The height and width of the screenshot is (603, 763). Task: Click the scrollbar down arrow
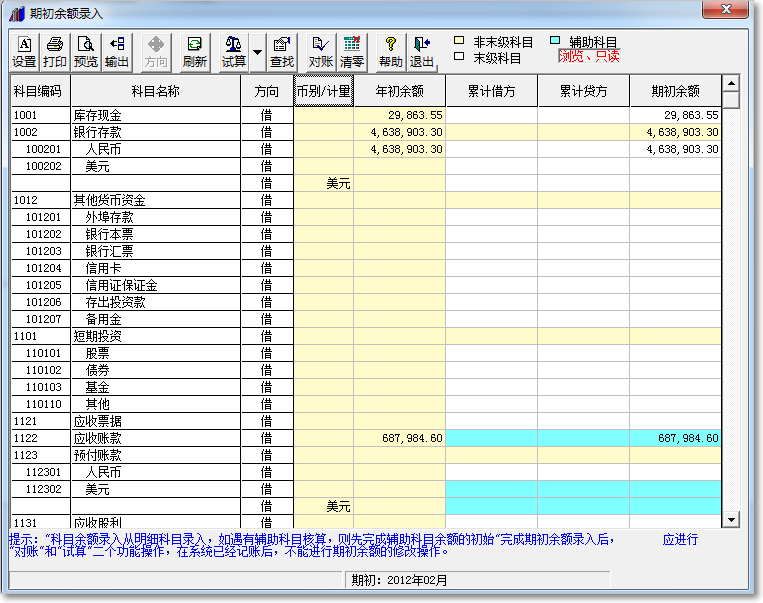731,519
